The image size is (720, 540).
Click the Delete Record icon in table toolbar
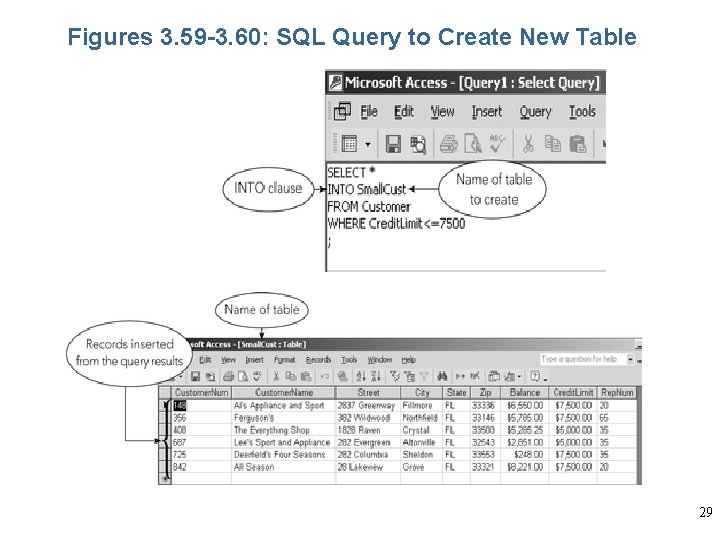click(x=475, y=377)
